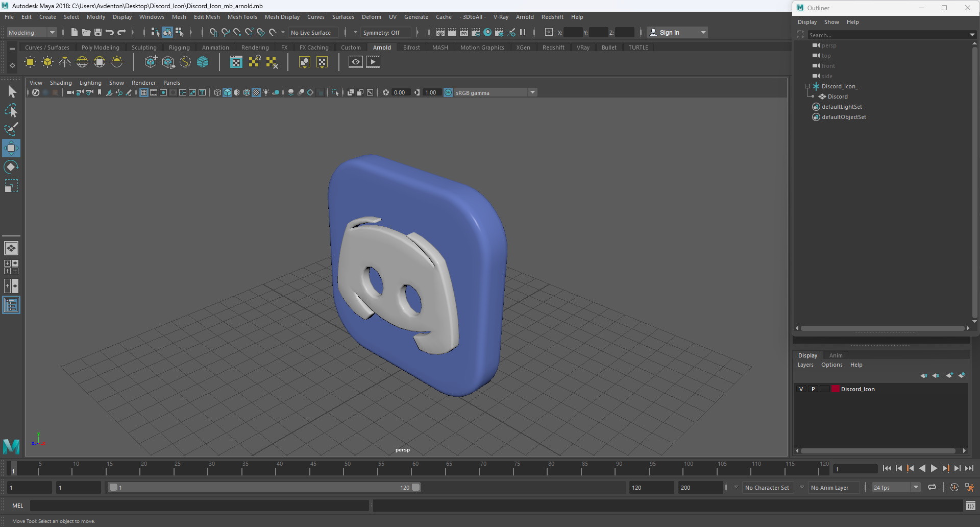
Task: Click the red Discord_Icon layer color swatch
Action: point(836,389)
